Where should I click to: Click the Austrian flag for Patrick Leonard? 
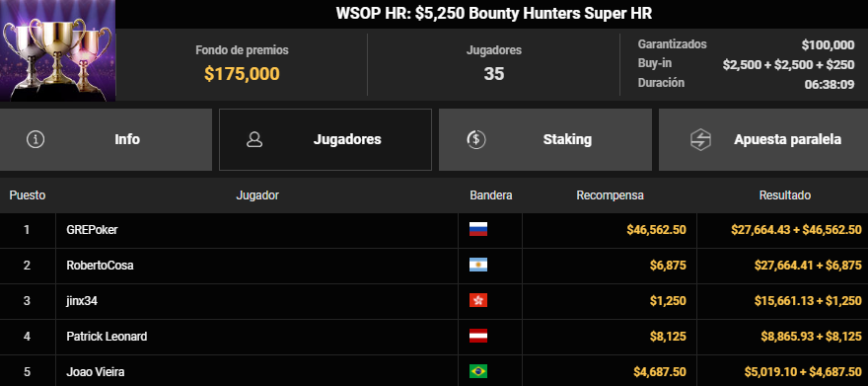tap(478, 336)
